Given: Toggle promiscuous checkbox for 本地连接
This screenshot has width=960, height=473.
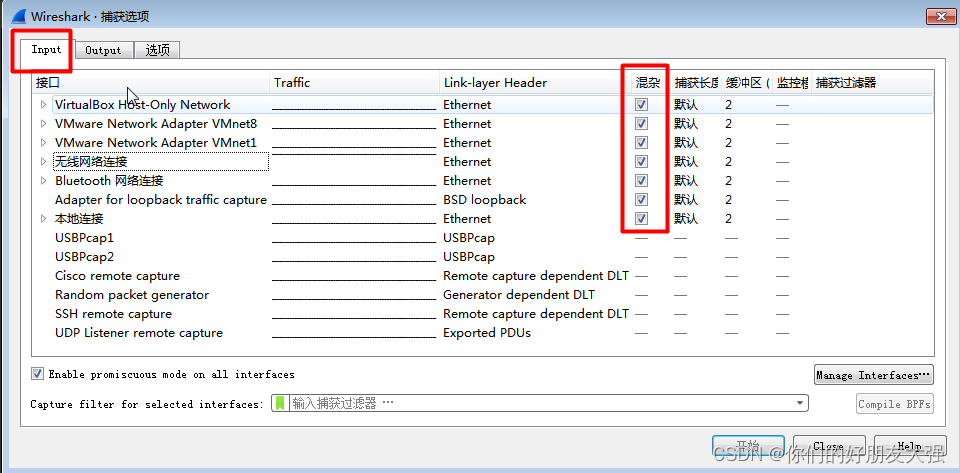Looking at the screenshot, I should (x=642, y=218).
